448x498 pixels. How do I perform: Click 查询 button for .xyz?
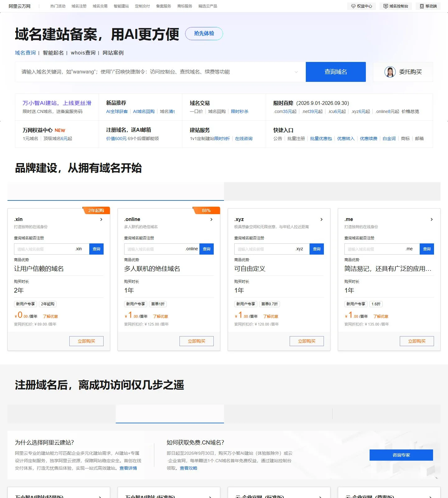[x=317, y=249]
